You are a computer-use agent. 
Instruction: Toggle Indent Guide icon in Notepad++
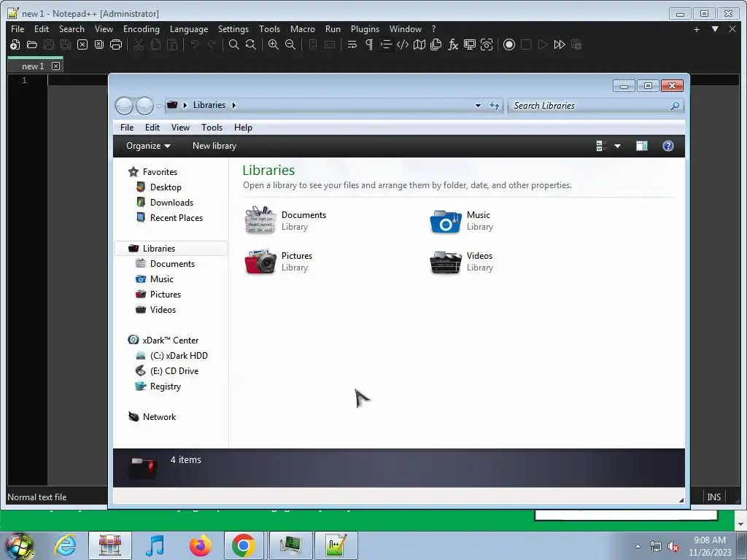click(x=386, y=44)
